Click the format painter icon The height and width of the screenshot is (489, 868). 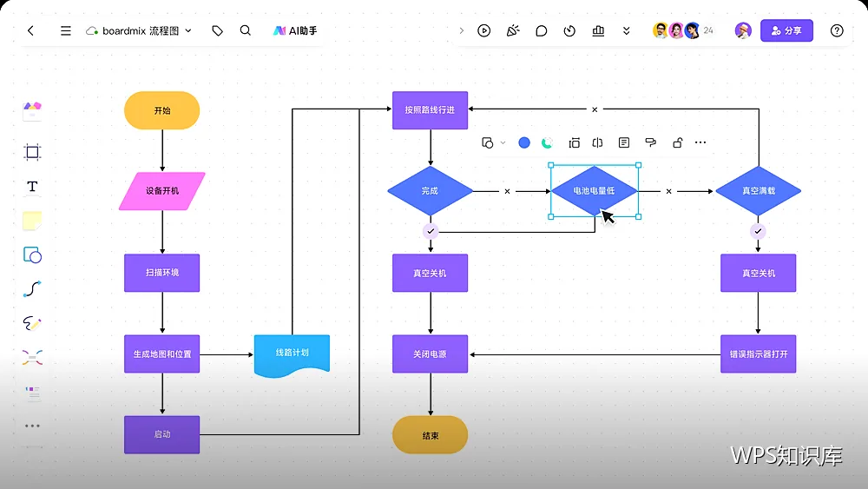tap(651, 143)
